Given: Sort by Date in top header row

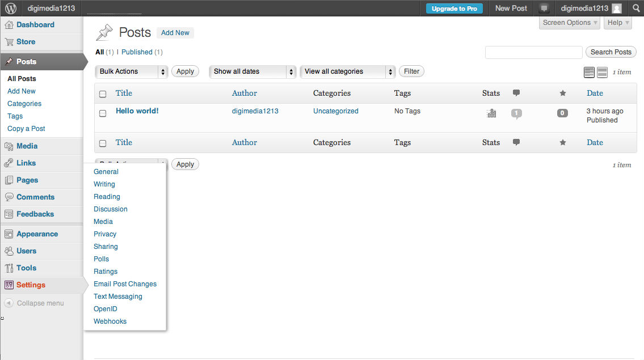Looking at the screenshot, I should (595, 93).
